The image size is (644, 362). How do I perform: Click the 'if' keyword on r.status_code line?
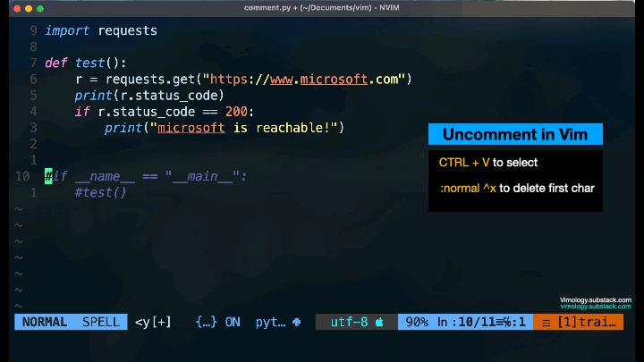(x=81, y=112)
